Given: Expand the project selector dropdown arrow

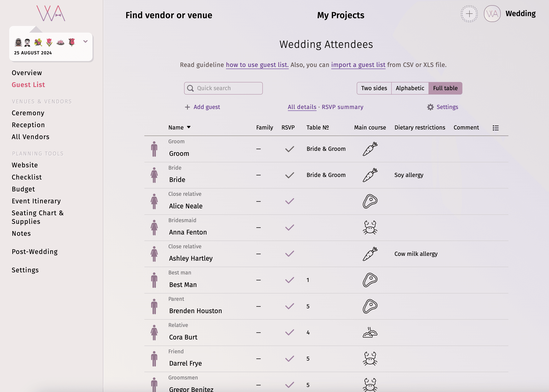Looking at the screenshot, I should point(85,42).
